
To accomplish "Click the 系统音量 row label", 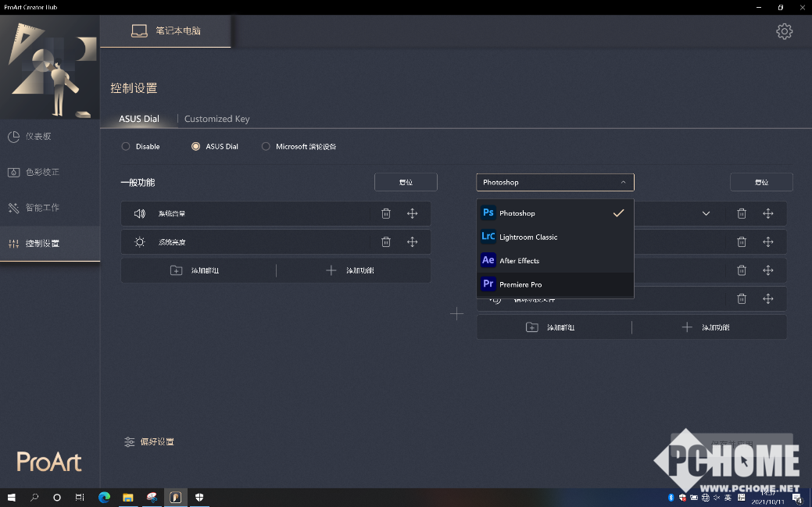I will point(171,213).
